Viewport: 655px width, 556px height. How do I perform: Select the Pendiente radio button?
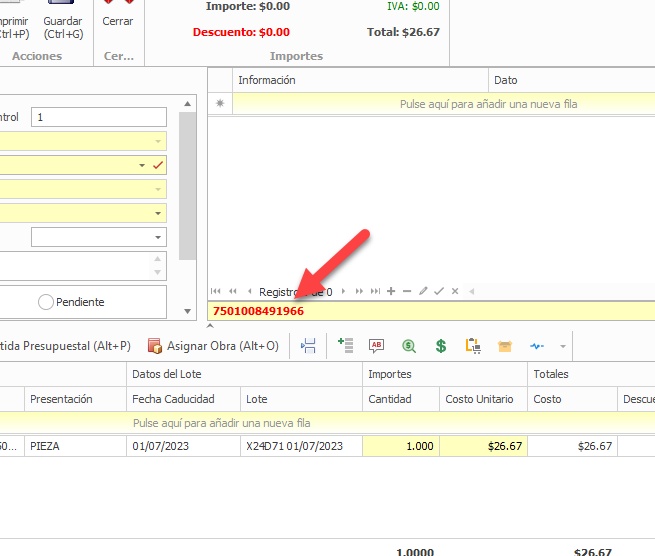[46, 302]
